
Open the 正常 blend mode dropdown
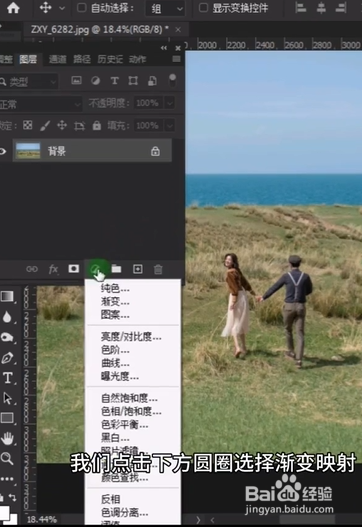pyautogui.click(x=40, y=104)
